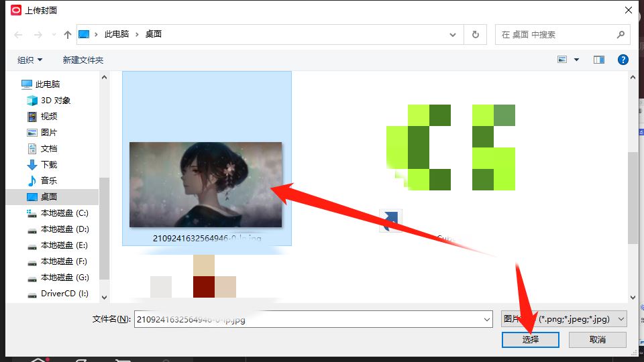644x362 pixels.
Task: Select the girl portrait image thumbnail
Action: [206, 185]
